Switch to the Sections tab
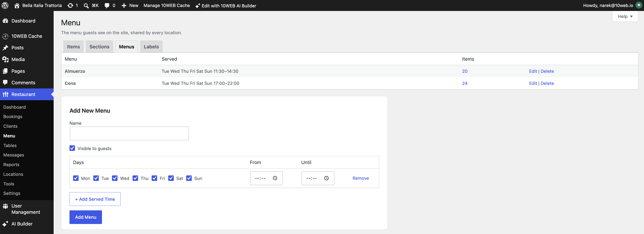 (99, 46)
